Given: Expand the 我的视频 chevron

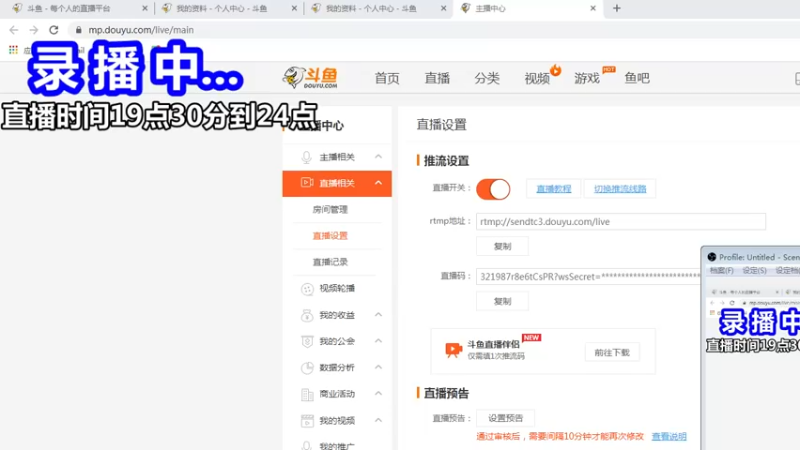Looking at the screenshot, I should click(x=378, y=420).
